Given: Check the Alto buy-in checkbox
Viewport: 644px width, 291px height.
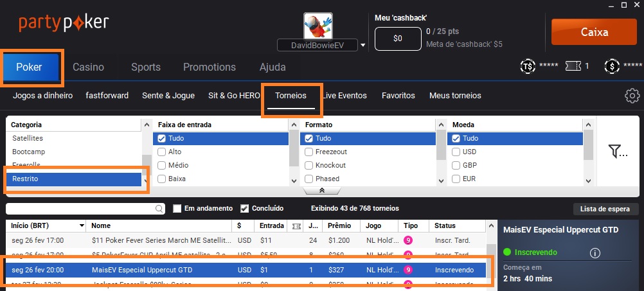Looking at the screenshot, I should click(161, 152).
